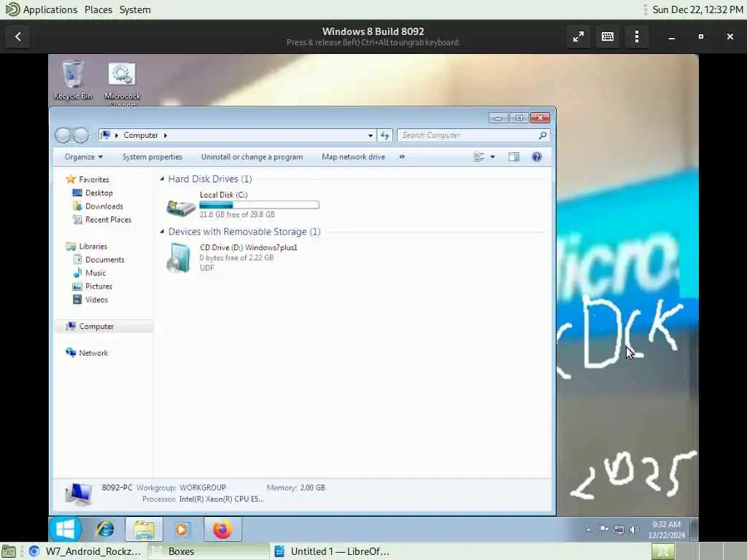Collapse the Hard Disk Drives group
The image size is (747, 560).
click(162, 179)
